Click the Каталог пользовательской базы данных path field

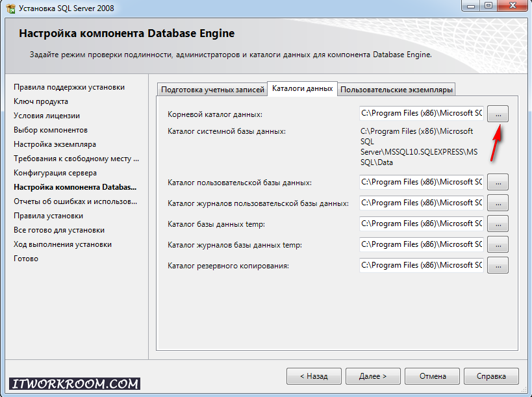pyautogui.click(x=422, y=182)
